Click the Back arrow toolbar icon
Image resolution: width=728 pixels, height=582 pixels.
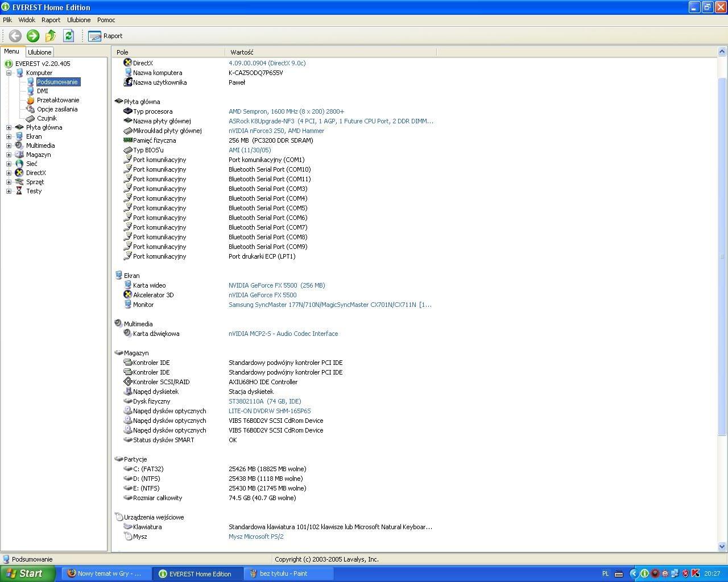click(15, 36)
